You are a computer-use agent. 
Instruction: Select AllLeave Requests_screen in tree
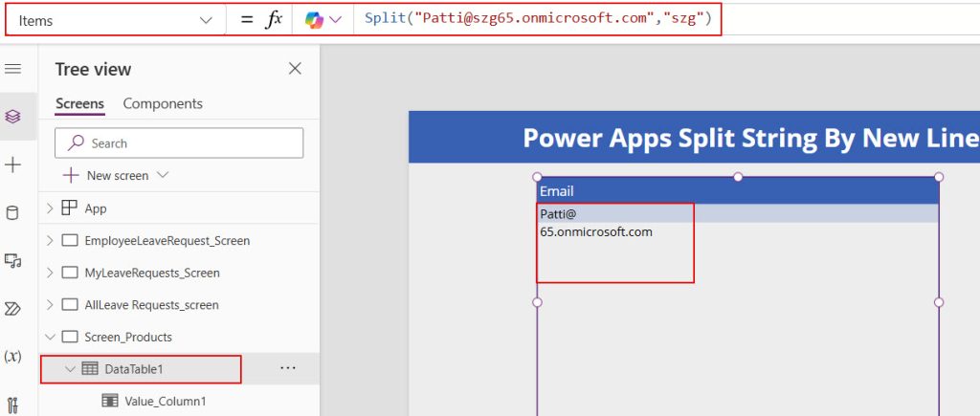click(x=151, y=305)
